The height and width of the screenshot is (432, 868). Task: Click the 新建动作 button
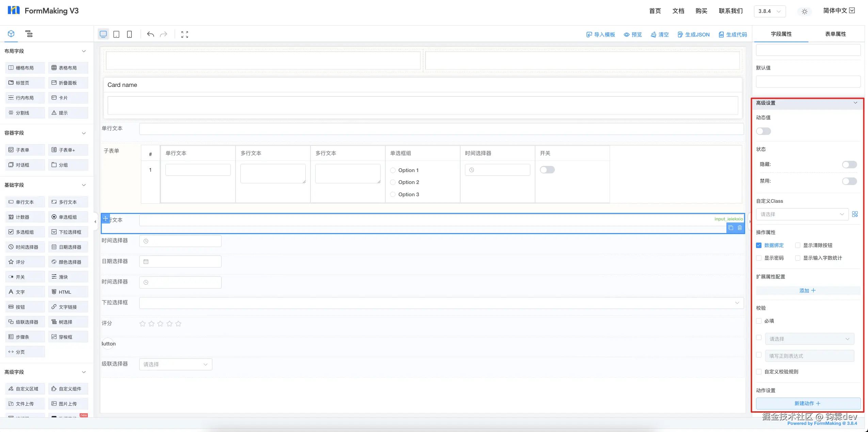808,403
